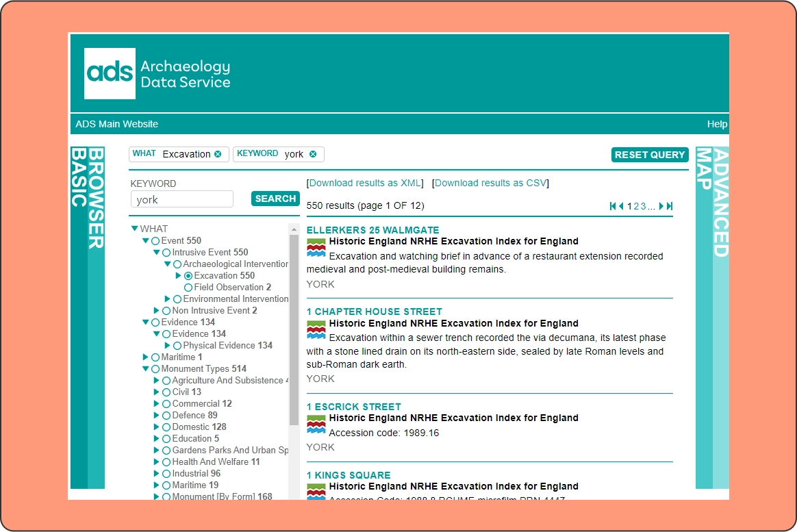This screenshot has height=532, width=797.
Task: Expand the Maritime tree branch
Action: point(145,357)
